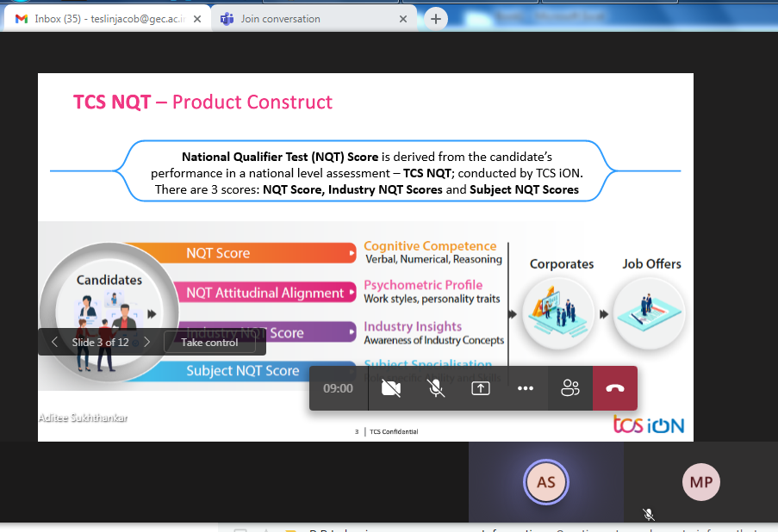Click the Subject NQT Score bar

pyautogui.click(x=243, y=370)
